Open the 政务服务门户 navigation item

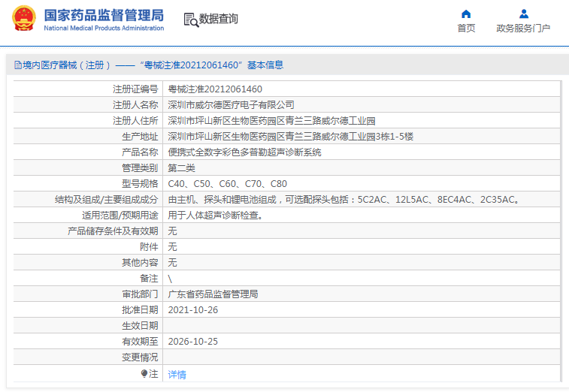pyautogui.click(x=523, y=29)
